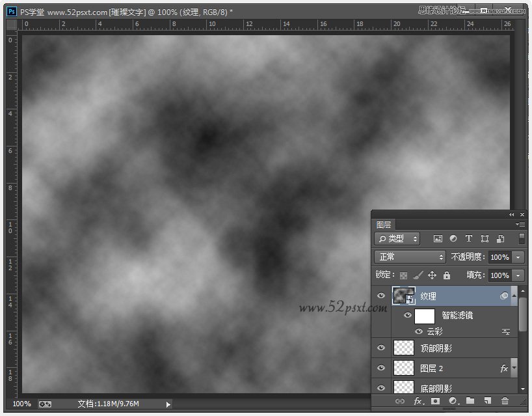Select the 云彩 filter entry
Viewport: 532px width, 416px height.
(434, 331)
